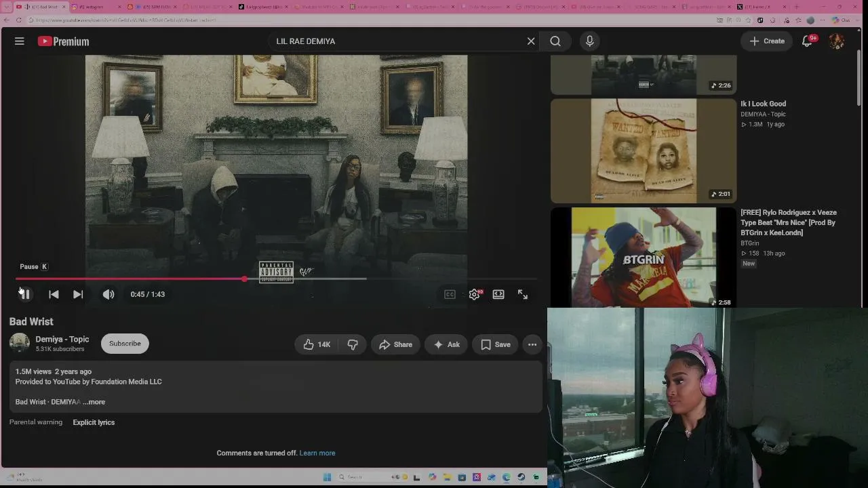Submit search with the magnifier button
868x488 pixels.
coord(555,41)
